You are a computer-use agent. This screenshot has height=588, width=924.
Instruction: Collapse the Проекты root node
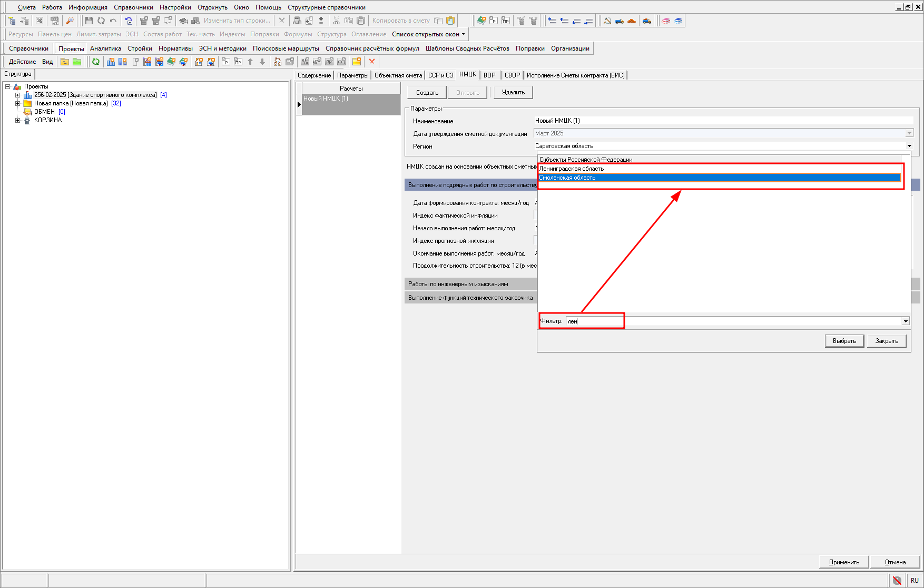click(x=7, y=86)
